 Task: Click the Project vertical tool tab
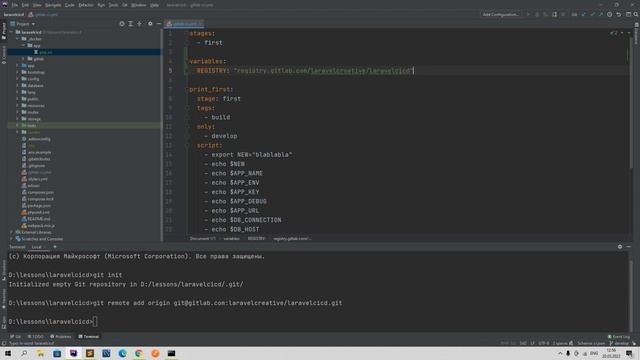point(4,31)
